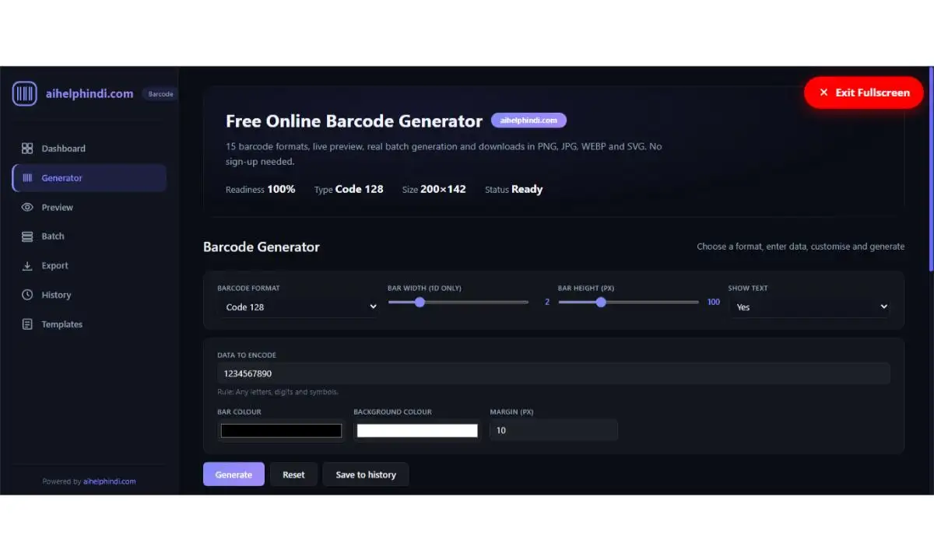Click the History clock icon

coord(27,295)
